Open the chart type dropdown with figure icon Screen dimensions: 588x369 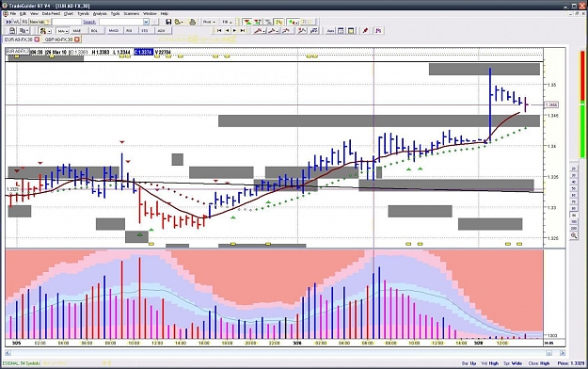(x=45, y=31)
